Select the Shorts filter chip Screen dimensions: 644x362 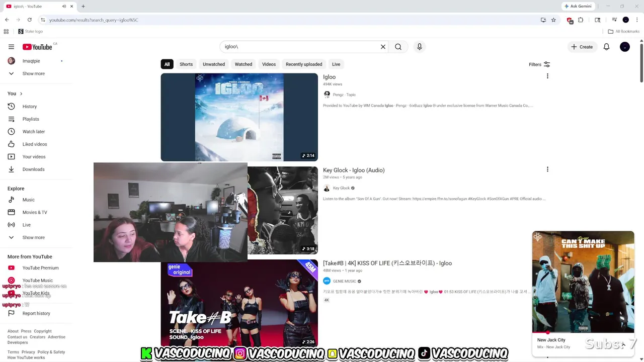pos(186,64)
